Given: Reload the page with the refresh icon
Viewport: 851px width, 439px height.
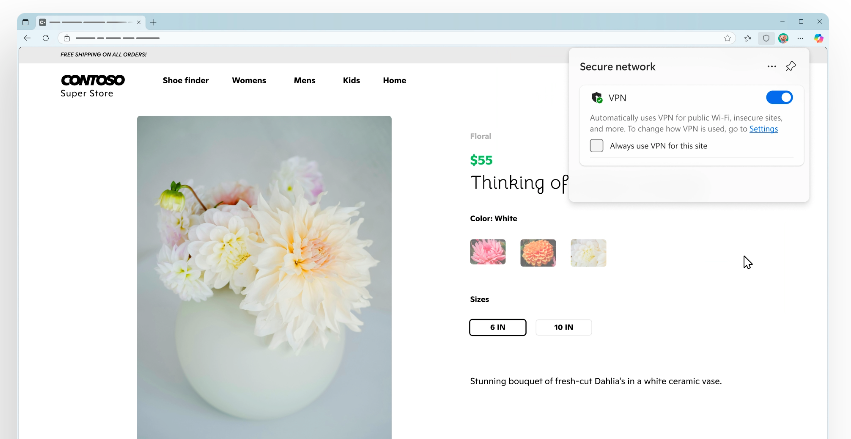Looking at the screenshot, I should (x=45, y=38).
